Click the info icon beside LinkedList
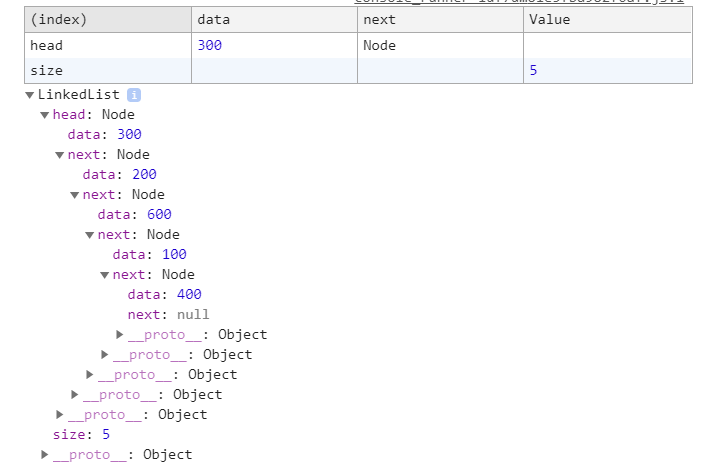Image resolution: width=715 pixels, height=464 pixels. 134,95
